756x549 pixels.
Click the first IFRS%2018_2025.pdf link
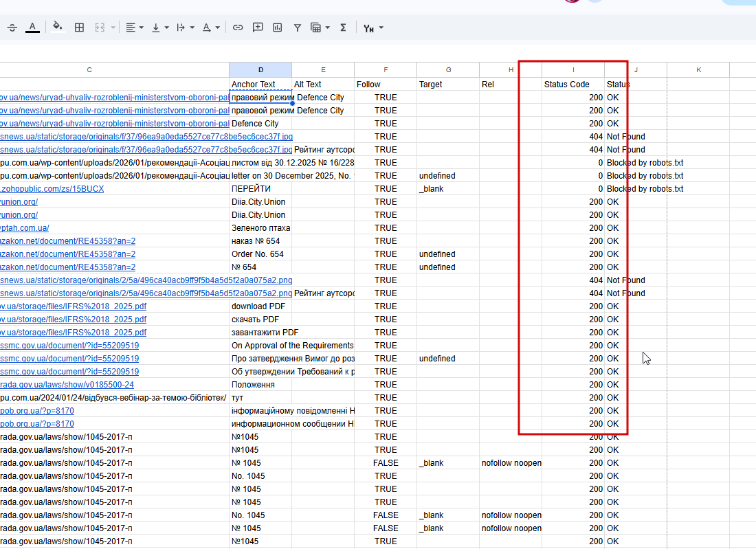(73, 306)
